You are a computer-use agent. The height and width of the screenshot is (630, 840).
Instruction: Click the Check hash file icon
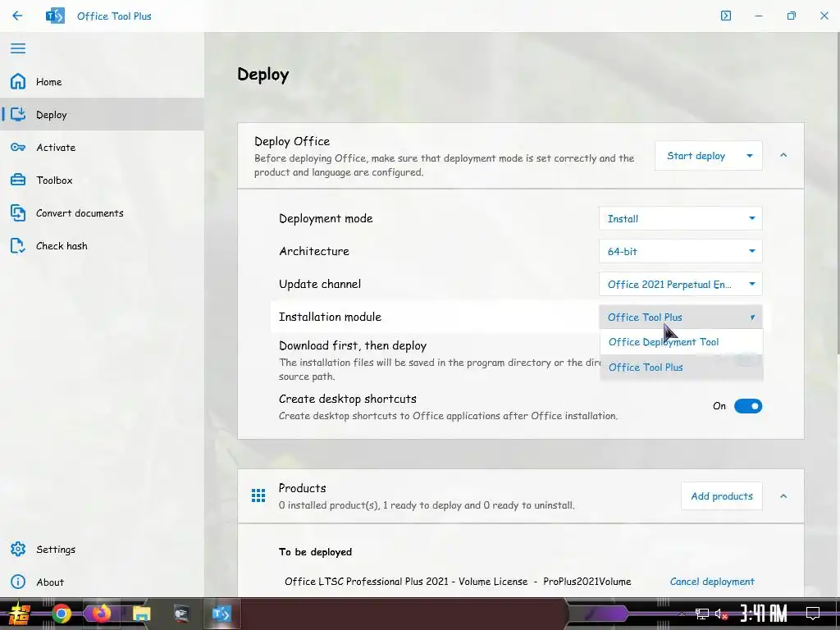pyautogui.click(x=18, y=245)
